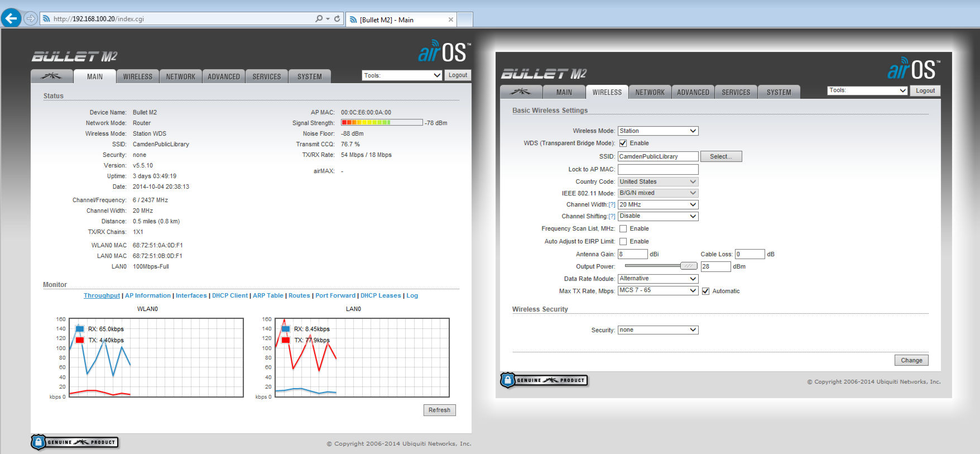Switch to ADVANCED tab in left window

point(224,77)
